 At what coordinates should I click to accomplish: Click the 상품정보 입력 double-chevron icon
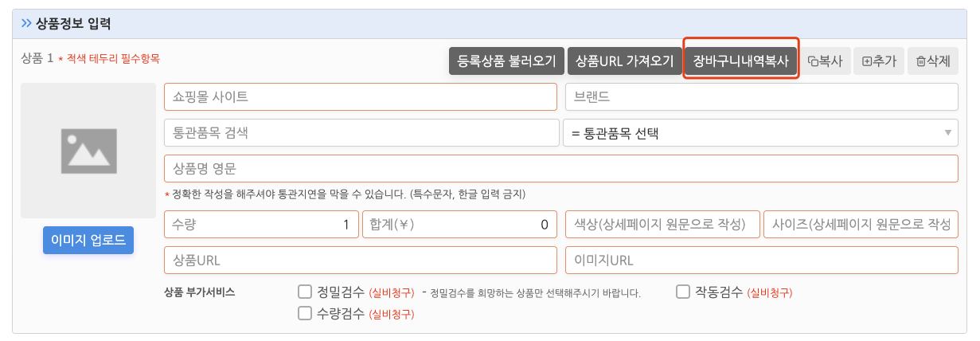(26, 24)
